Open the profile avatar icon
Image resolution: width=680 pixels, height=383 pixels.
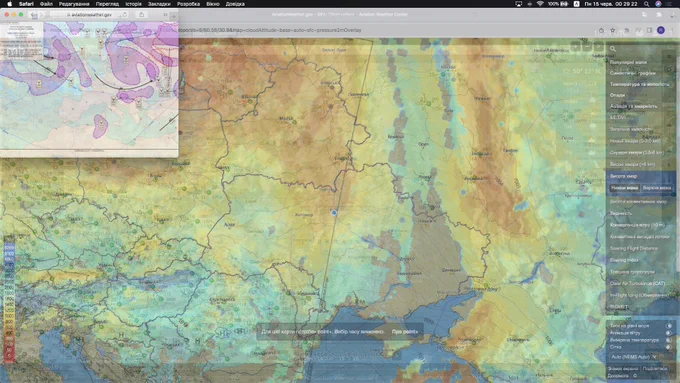tap(660, 30)
